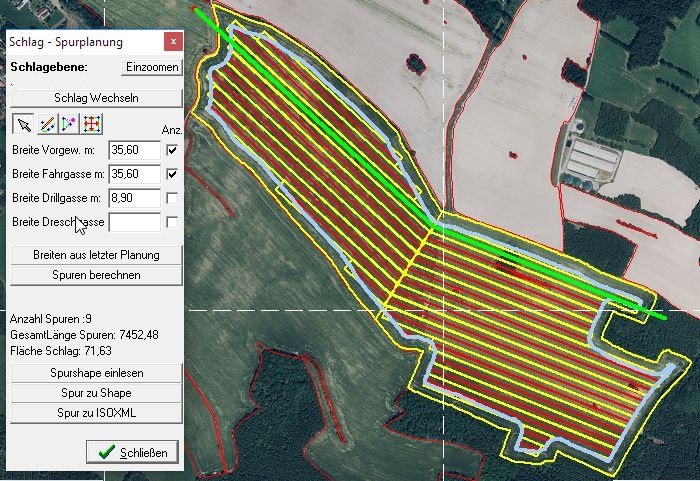The height and width of the screenshot is (481, 700).
Task: Export using Spur zu Shape
Action: tap(95, 393)
